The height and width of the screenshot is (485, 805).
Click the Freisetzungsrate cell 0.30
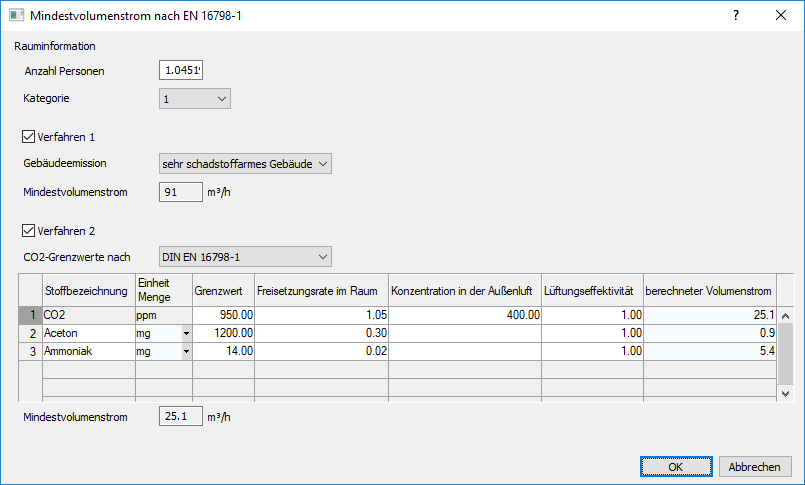pos(321,334)
